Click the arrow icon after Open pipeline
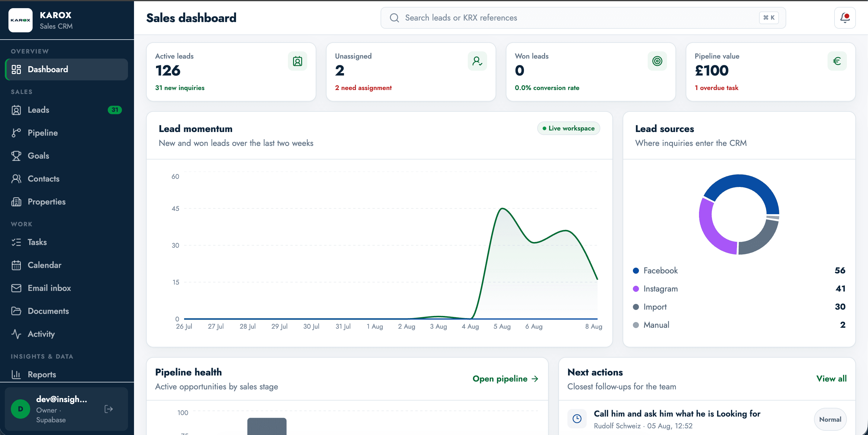 pos(535,379)
